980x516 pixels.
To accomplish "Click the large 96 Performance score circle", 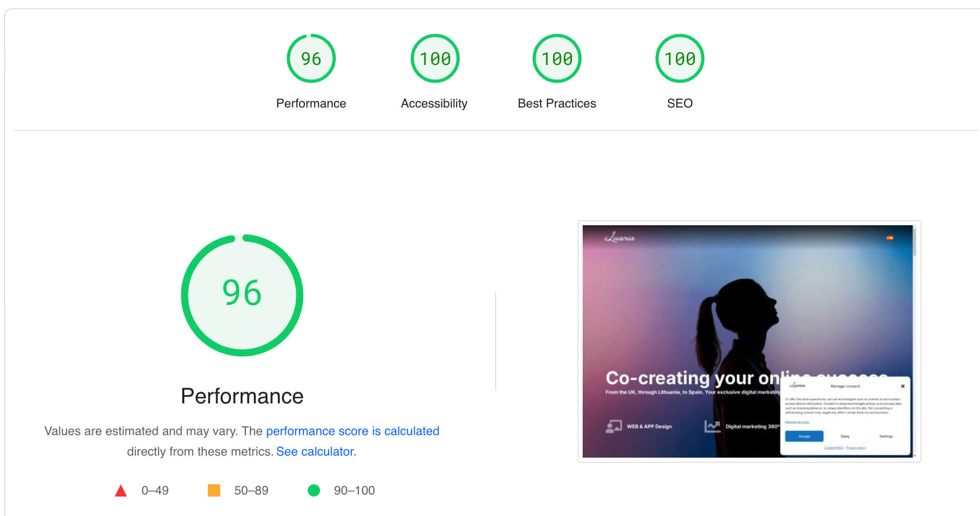I will pyautogui.click(x=242, y=295).
